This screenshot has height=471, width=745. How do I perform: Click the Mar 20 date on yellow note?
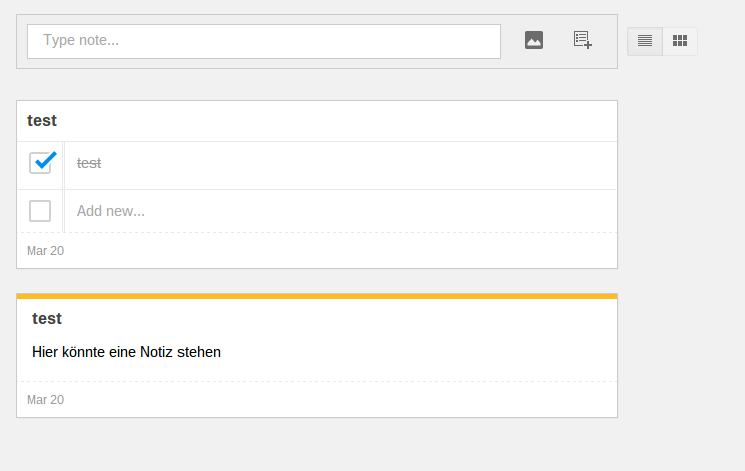coord(45,399)
